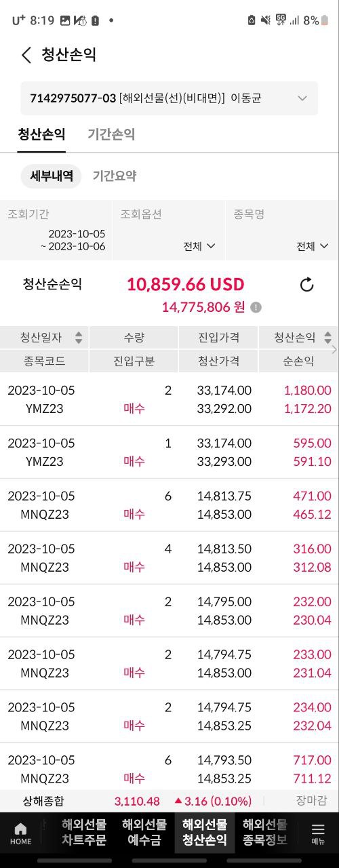Sort by 청산일자 using the sort arrows
This screenshot has height=868, width=339.
[x=79, y=338]
